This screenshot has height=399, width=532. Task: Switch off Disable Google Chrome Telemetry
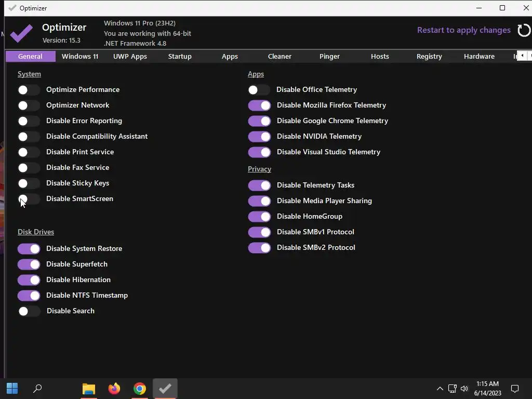pyautogui.click(x=259, y=121)
